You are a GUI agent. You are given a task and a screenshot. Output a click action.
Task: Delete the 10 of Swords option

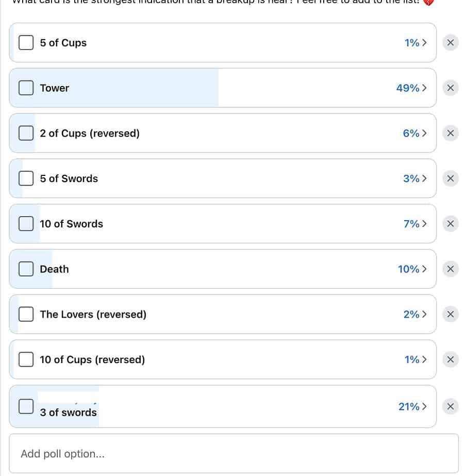point(450,224)
